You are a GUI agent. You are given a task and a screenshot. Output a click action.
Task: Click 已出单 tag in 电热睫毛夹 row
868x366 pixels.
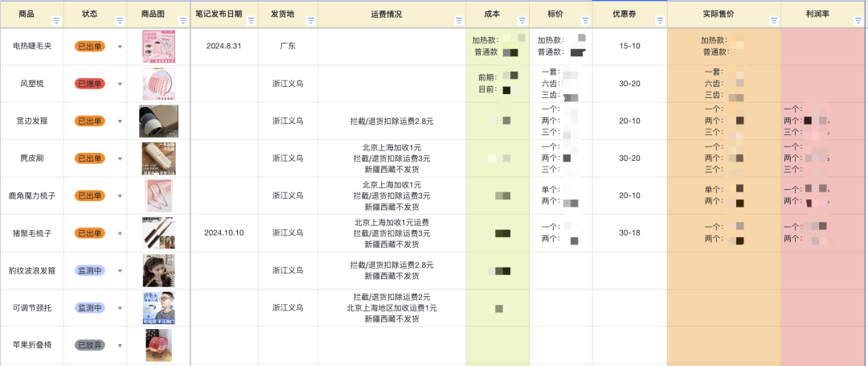[90, 47]
